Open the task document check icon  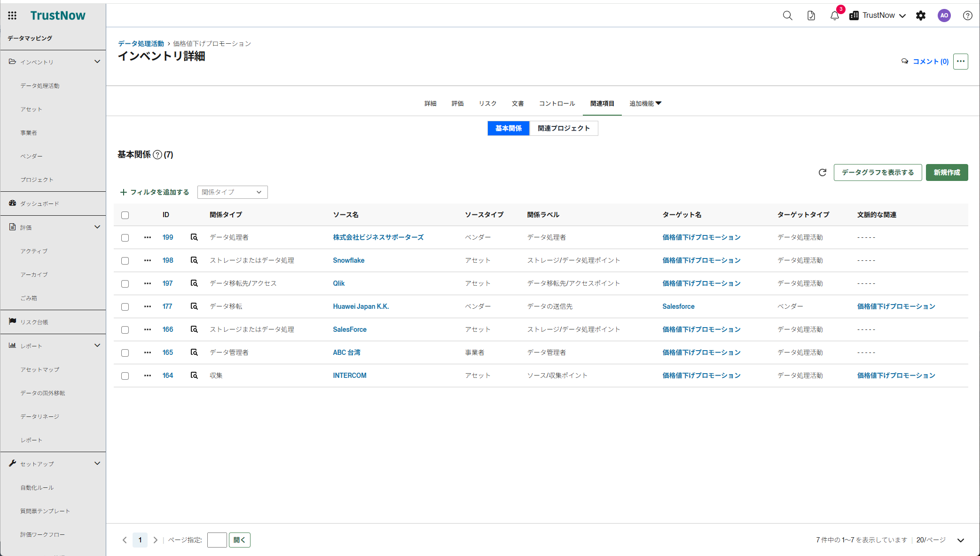(x=811, y=16)
